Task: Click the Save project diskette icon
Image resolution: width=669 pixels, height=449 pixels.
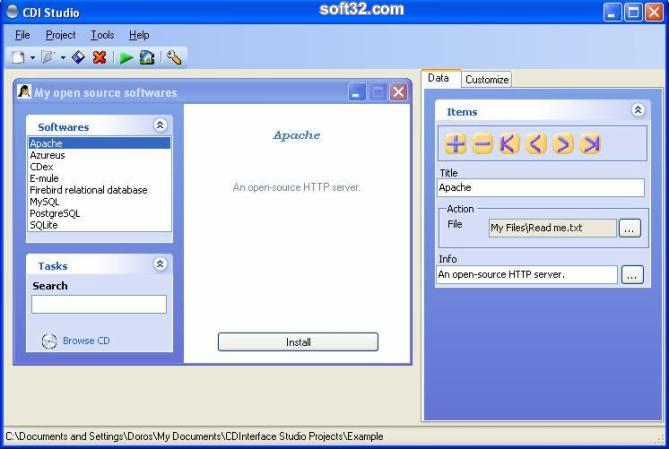Action: [78, 58]
